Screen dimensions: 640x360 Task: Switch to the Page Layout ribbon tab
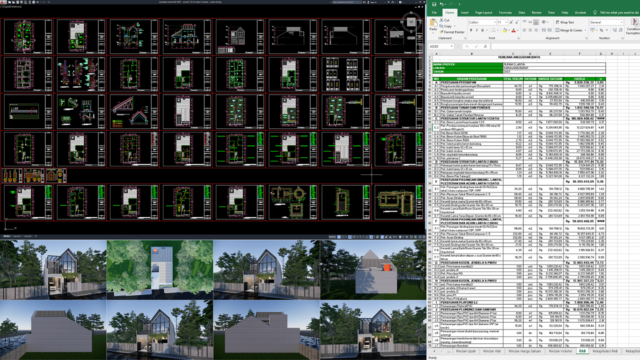[x=484, y=13]
